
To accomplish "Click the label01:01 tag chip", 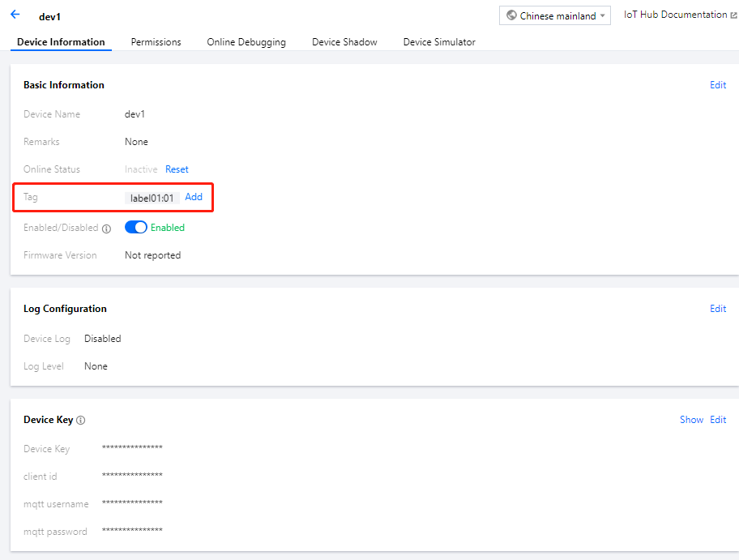I will (152, 198).
